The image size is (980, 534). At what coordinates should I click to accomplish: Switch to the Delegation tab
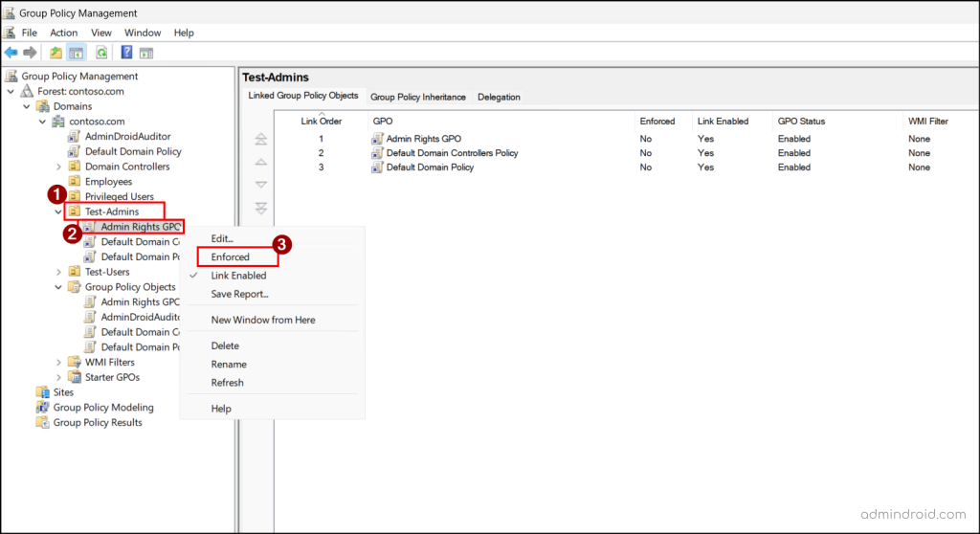click(499, 97)
